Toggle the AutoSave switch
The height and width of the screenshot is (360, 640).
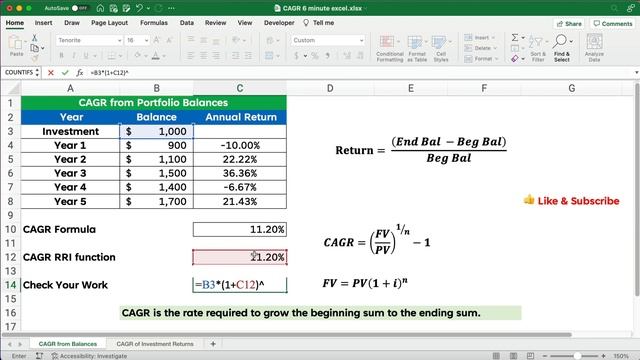click(80, 8)
